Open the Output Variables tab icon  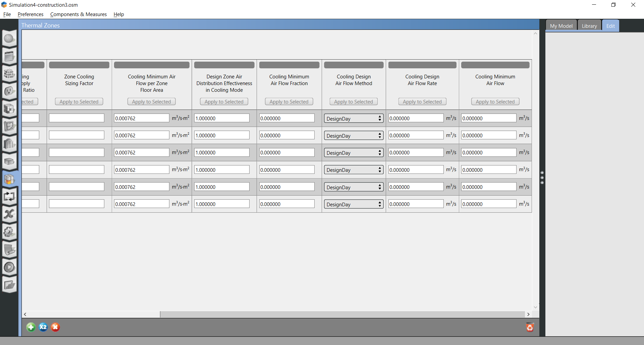click(x=9, y=214)
